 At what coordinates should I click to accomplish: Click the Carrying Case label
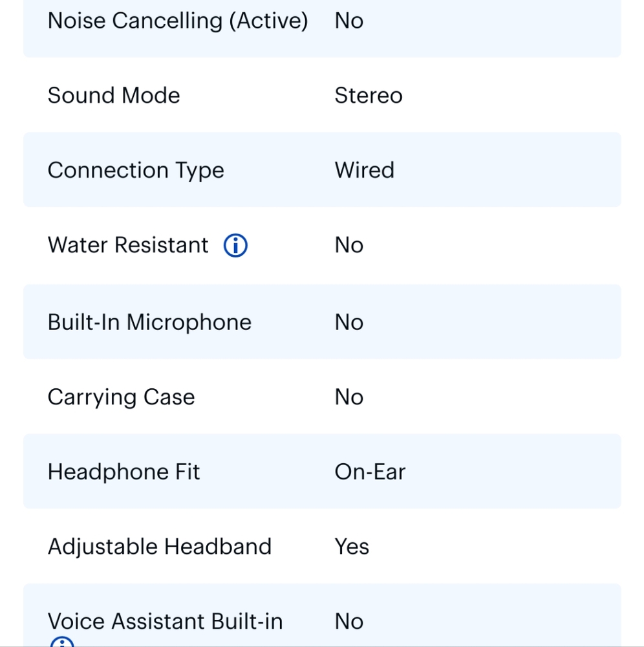pyautogui.click(x=121, y=397)
